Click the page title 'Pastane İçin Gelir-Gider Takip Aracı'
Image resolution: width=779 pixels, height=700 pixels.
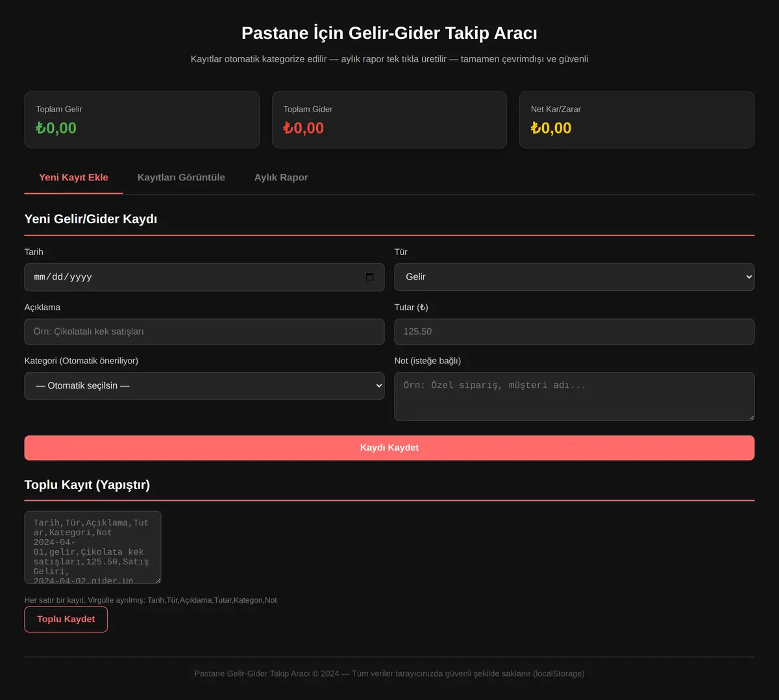[389, 33]
